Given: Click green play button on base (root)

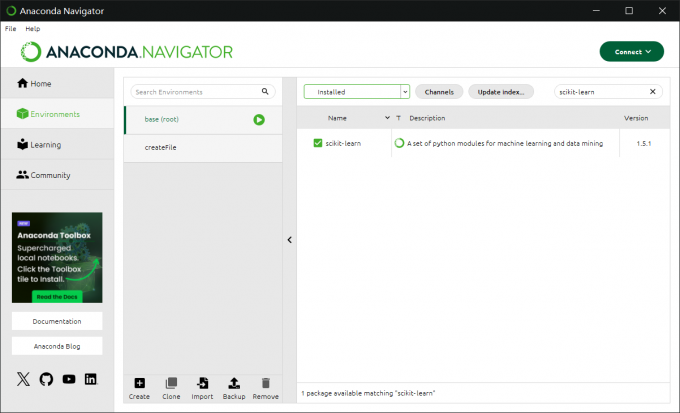Looking at the screenshot, I should click(x=259, y=119).
